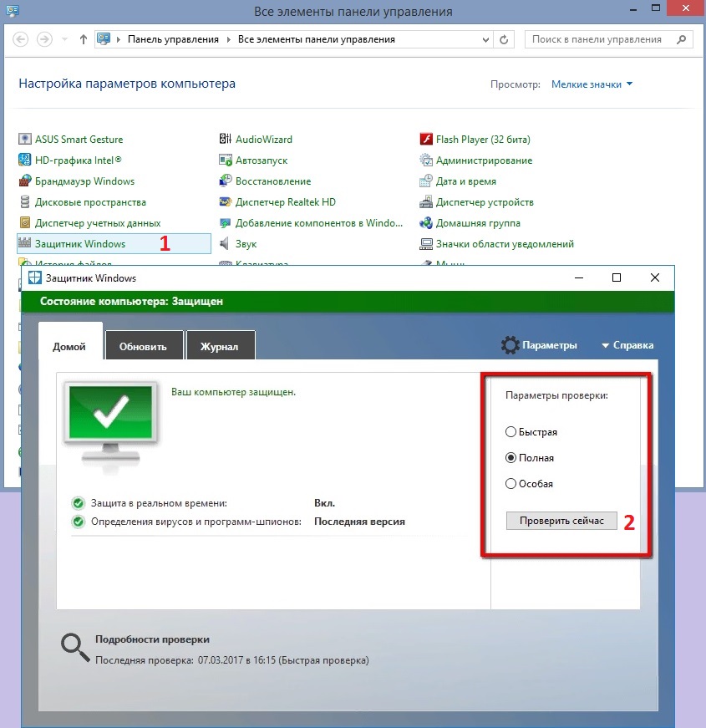Click the Диспетчер устройств icon
Screen dimensions: 706x728
coord(425,201)
